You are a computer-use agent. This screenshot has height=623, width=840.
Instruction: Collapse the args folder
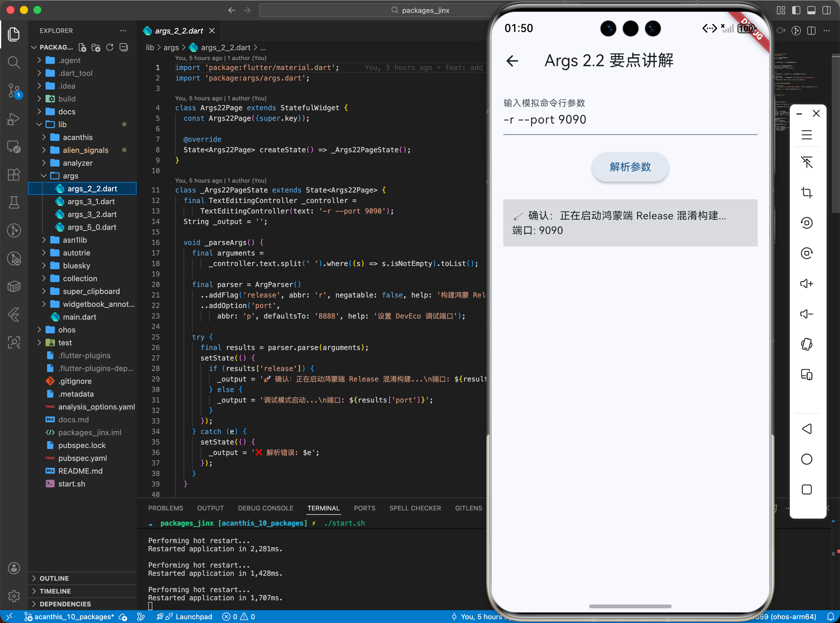coord(70,176)
